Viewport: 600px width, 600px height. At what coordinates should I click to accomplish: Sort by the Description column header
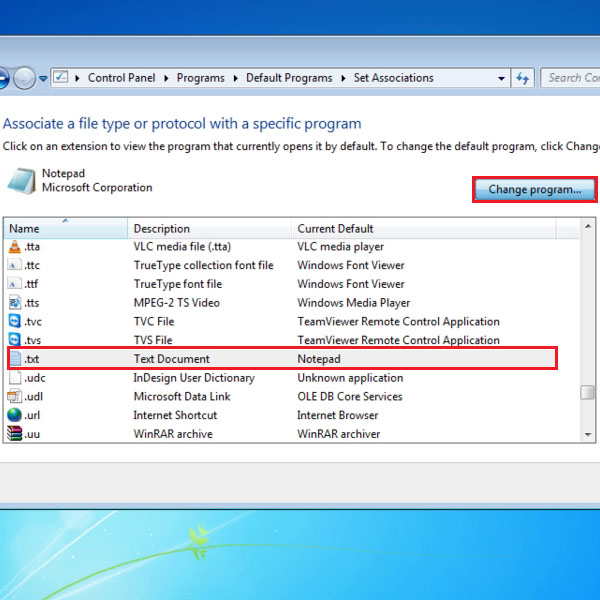[209, 228]
